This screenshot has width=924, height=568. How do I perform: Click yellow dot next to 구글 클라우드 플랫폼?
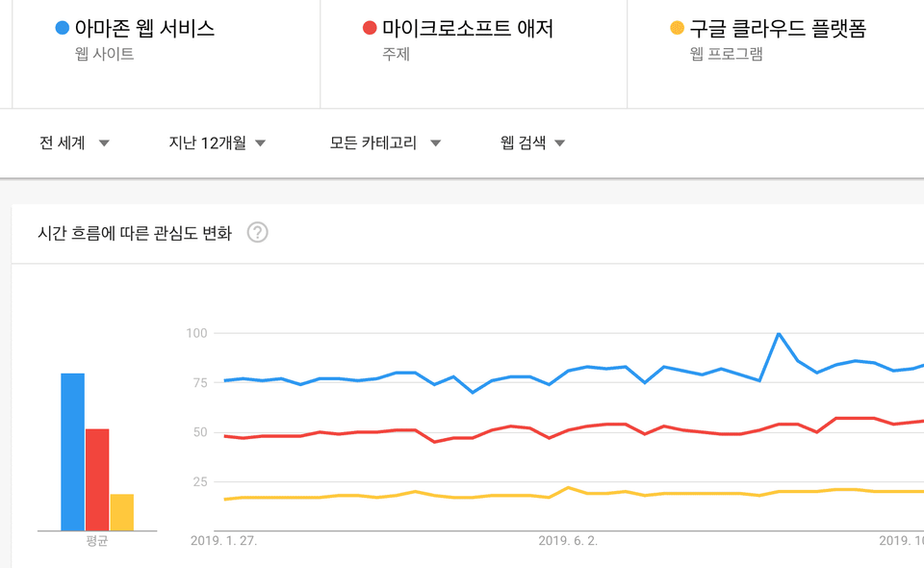677,28
